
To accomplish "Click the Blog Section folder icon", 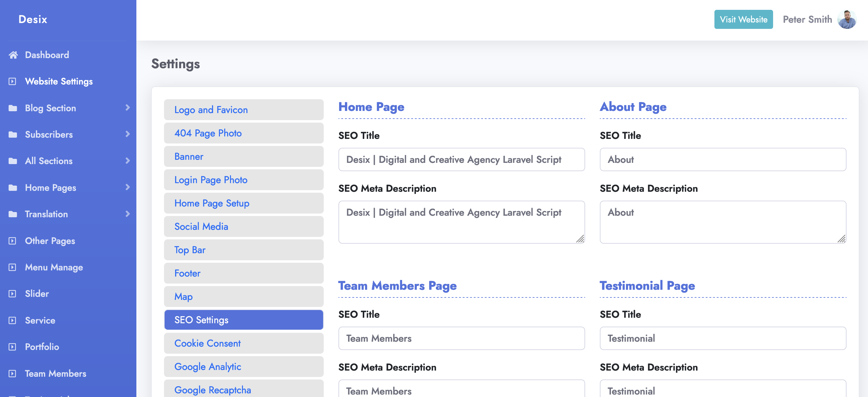I will point(13,108).
